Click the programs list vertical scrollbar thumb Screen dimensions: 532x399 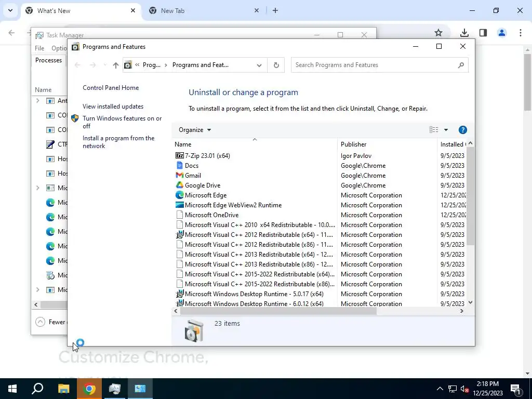(x=470, y=196)
